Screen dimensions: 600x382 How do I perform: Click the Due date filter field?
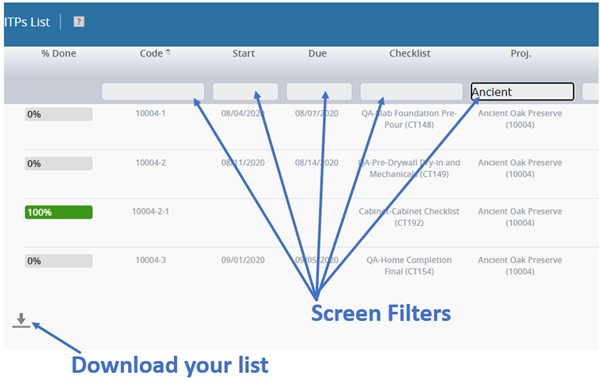point(319,92)
